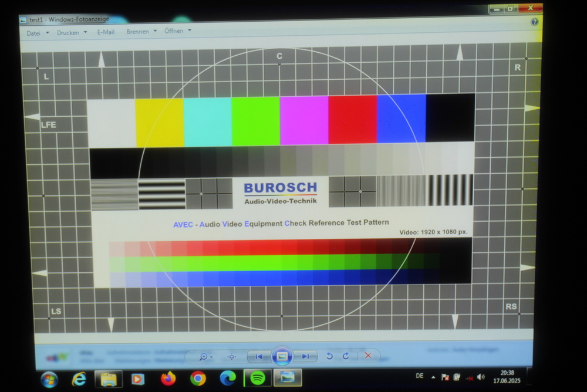Image resolution: width=587 pixels, height=392 pixels.
Task: Close the Windows-Fotoanzeige window
Action: [530, 8]
